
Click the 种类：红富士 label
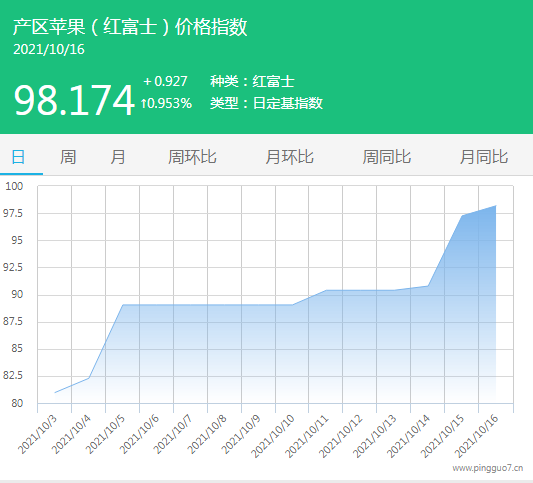[252, 82]
